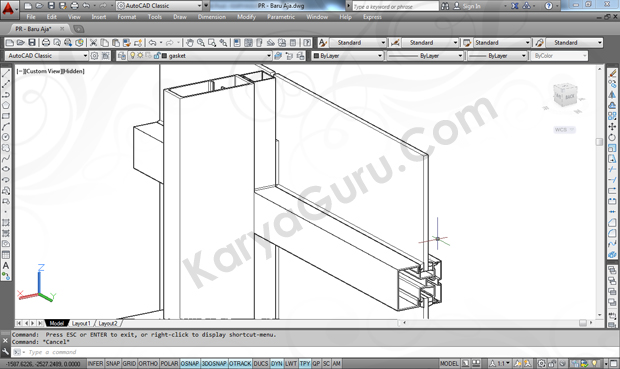Click the Sign In button
This screenshot has height=369, width=620.
[467, 6]
